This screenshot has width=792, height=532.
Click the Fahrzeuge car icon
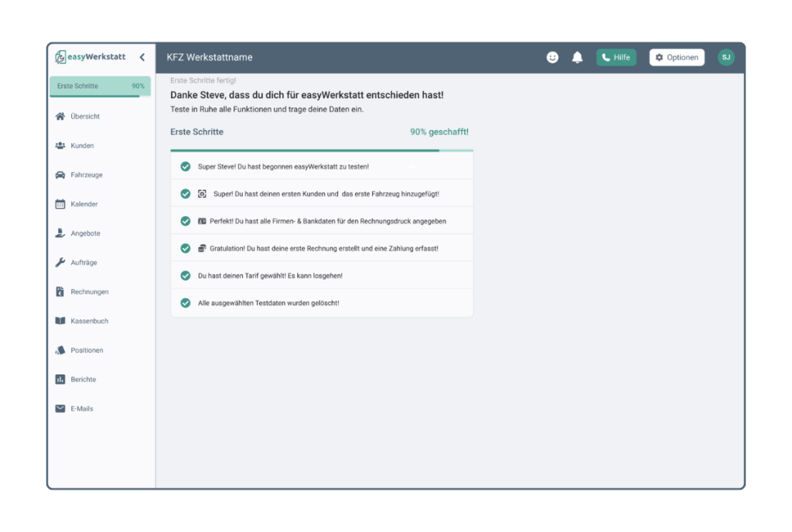point(60,175)
